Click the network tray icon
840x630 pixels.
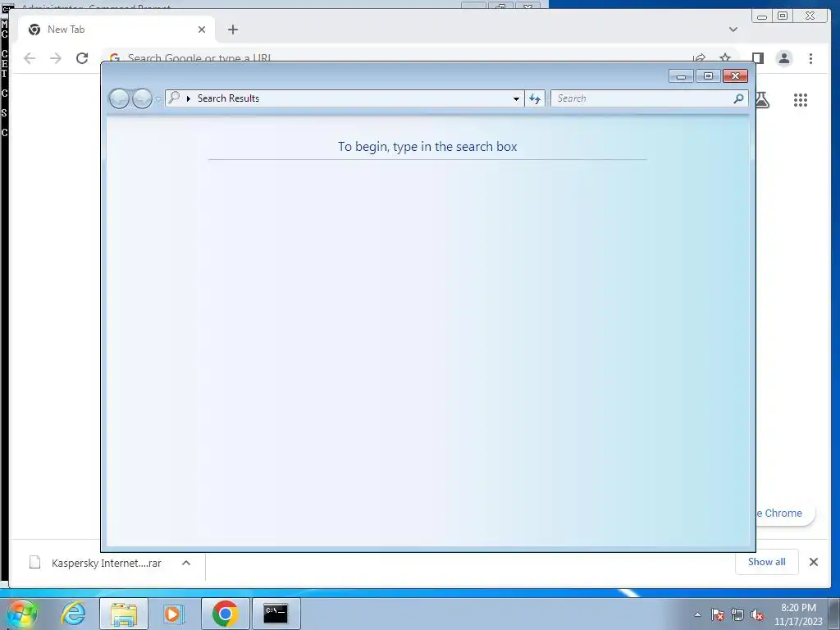tap(737, 614)
